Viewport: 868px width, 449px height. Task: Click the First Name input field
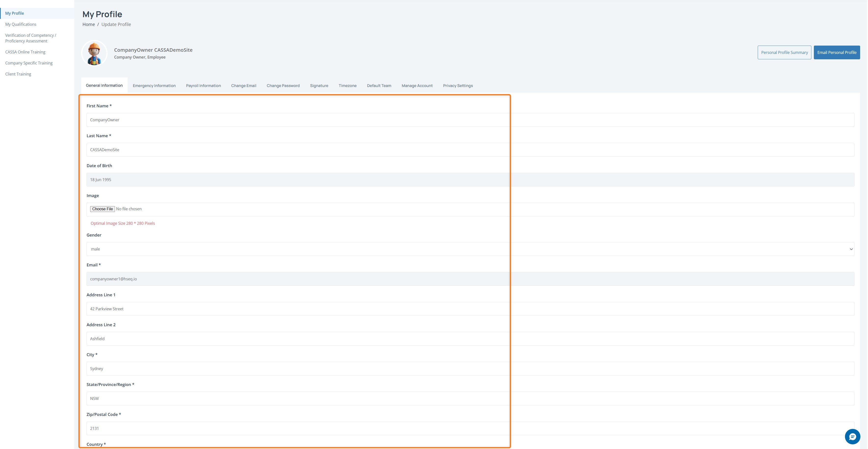pos(470,120)
